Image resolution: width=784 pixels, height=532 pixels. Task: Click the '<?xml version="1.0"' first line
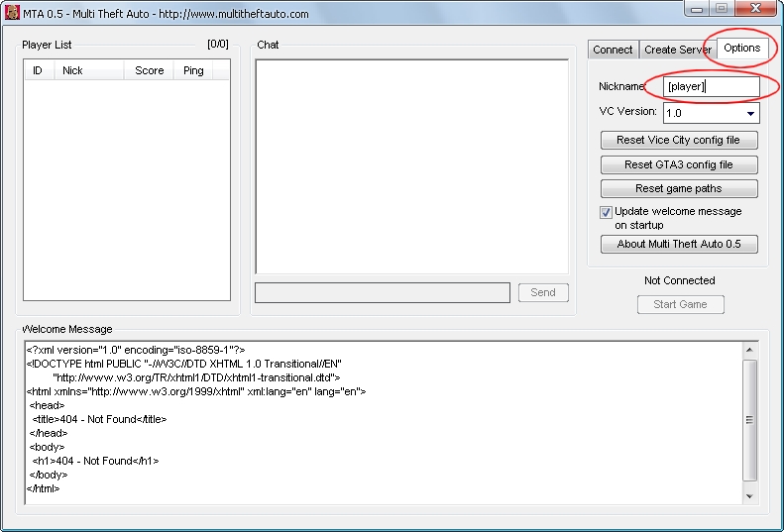[x=136, y=350]
